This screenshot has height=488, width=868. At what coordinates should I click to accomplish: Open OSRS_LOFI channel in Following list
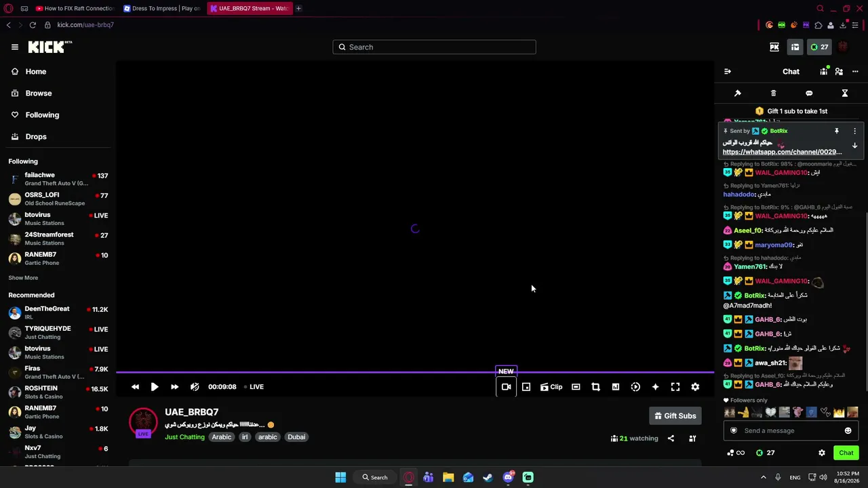(x=58, y=199)
